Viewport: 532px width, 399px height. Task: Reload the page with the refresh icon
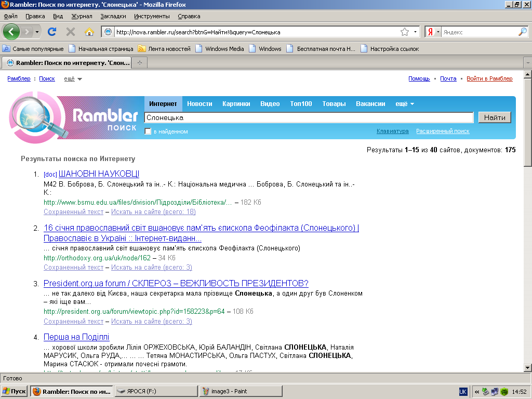(x=52, y=32)
